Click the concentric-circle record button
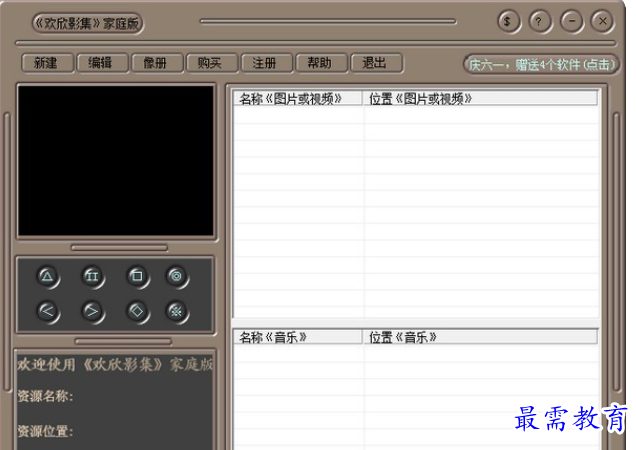The height and width of the screenshot is (450, 636). point(176,277)
